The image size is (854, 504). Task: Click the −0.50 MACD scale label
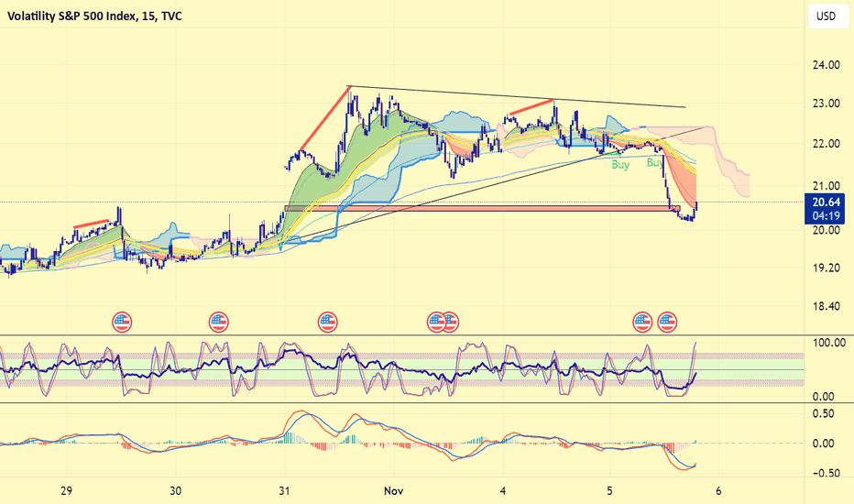pos(823,473)
